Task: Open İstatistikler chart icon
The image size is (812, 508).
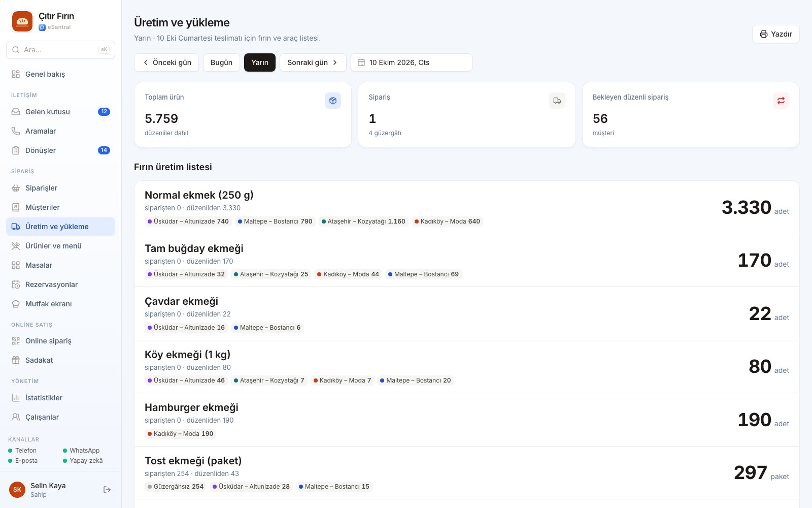Action: pos(16,398)
